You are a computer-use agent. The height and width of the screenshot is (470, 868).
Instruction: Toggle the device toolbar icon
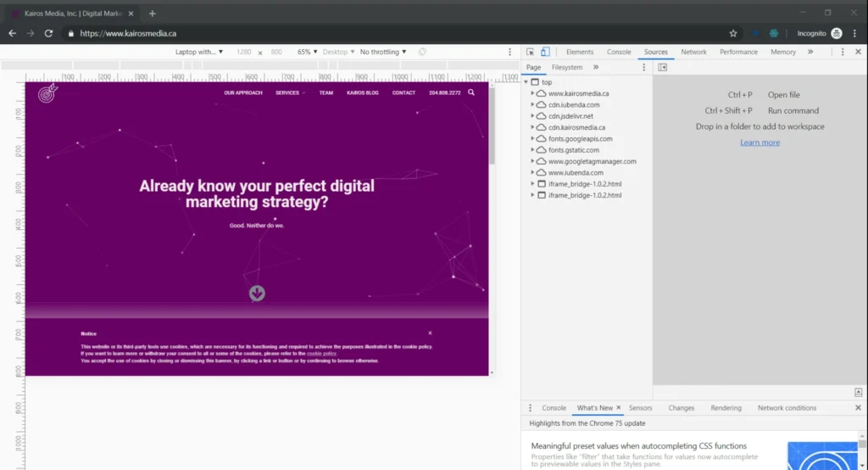click(545, 52)
